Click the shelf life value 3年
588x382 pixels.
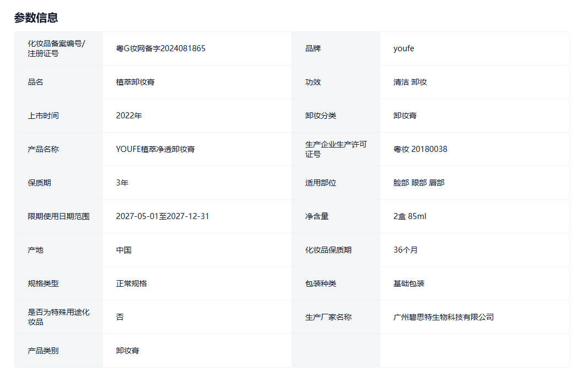point(122,183)
